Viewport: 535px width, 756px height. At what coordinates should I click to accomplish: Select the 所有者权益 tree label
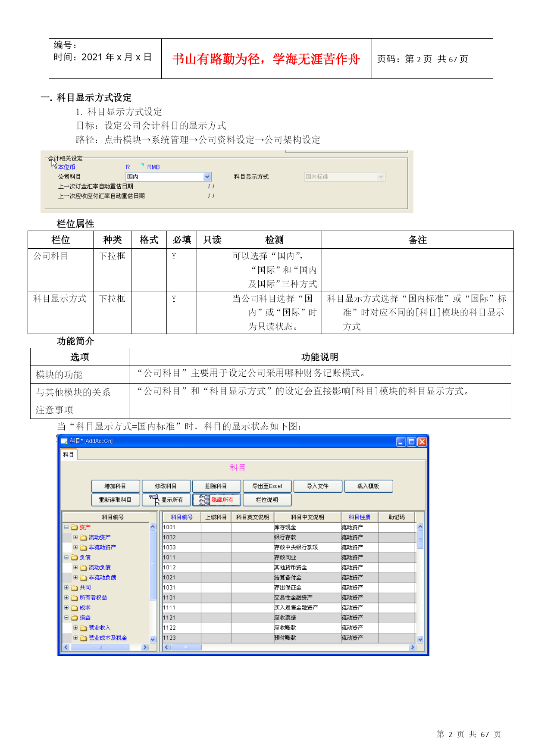click(93, 598)
